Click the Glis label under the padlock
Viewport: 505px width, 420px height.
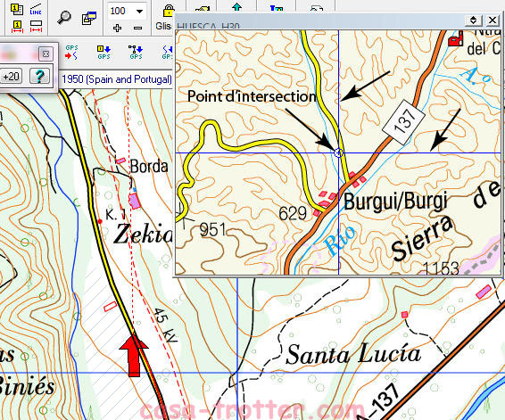[163, 26]
